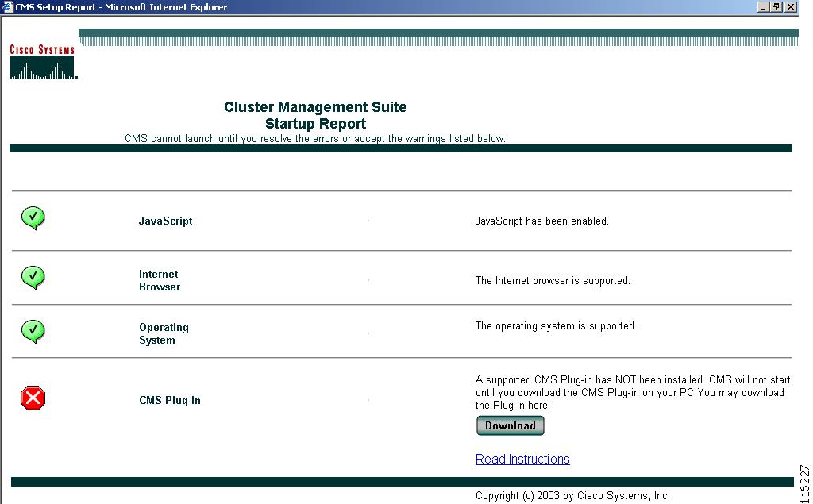
Task: Click the 'Startup Report' heading
Action: point(316,123)
